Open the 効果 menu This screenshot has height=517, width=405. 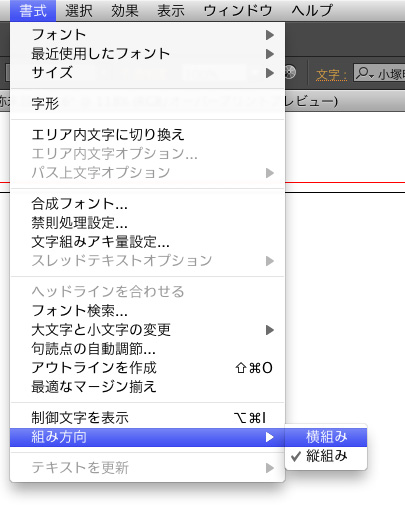click(125, 11)
